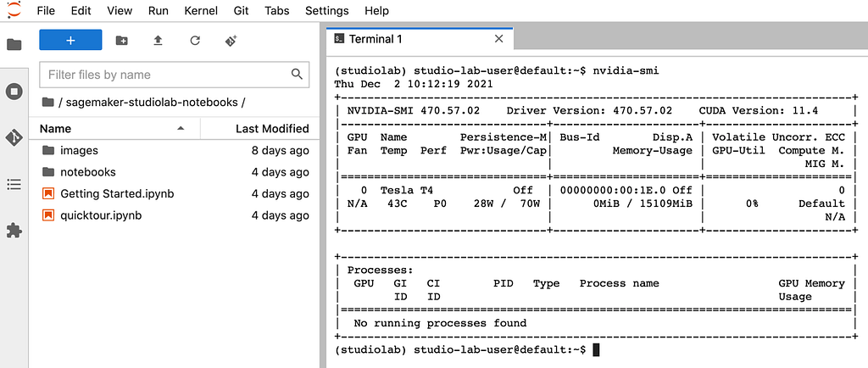Select the images folder name
Image resolution: width=868 pixels, height=368 pixels.
tap(79, 150)
